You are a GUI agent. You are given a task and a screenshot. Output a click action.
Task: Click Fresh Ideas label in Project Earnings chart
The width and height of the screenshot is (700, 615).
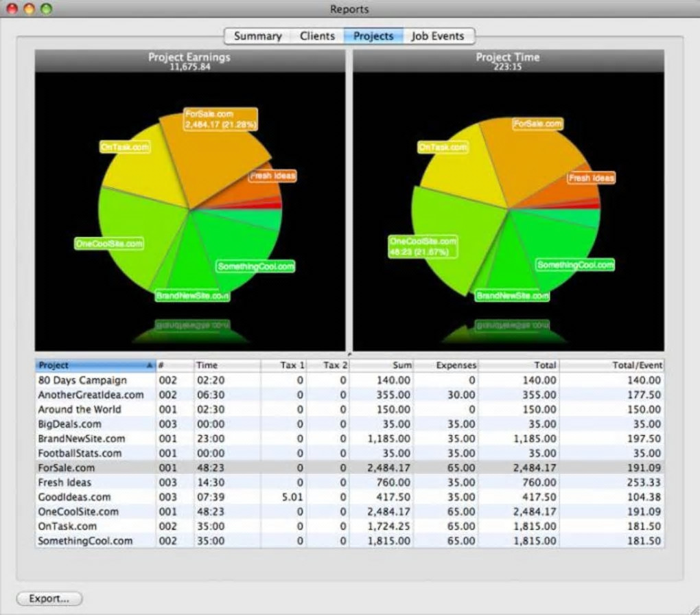coord(272,176)
